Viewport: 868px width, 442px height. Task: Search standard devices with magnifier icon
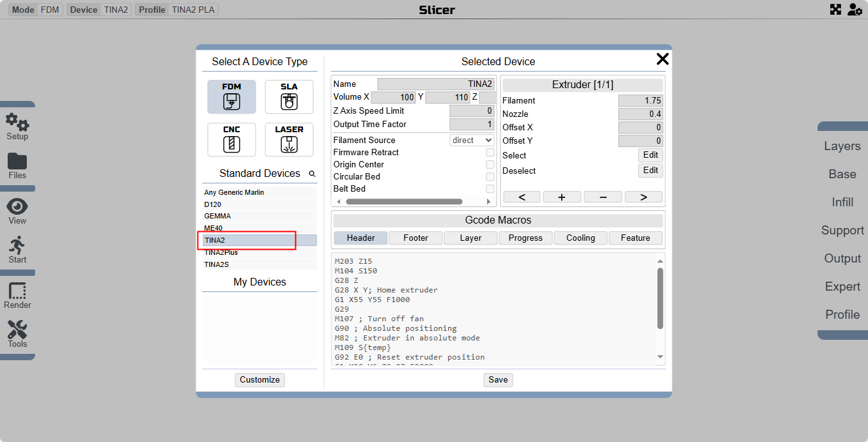[x=312, y=174]
